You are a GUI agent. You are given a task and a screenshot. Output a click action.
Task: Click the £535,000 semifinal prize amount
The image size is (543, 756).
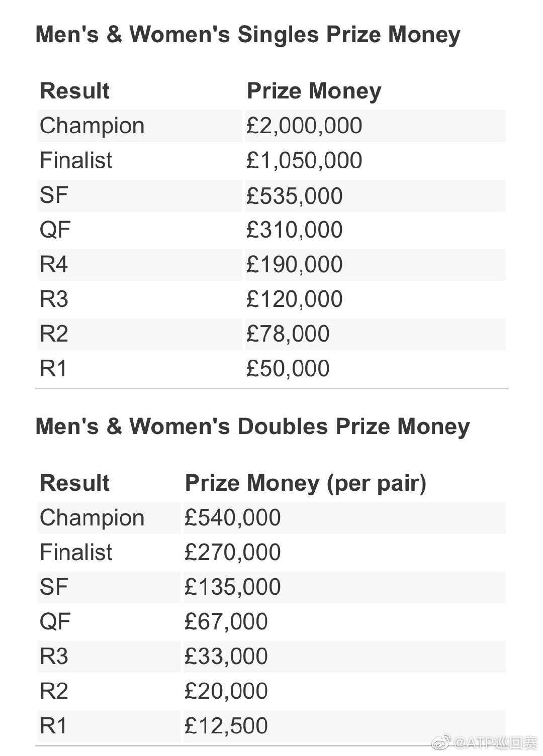294,195
